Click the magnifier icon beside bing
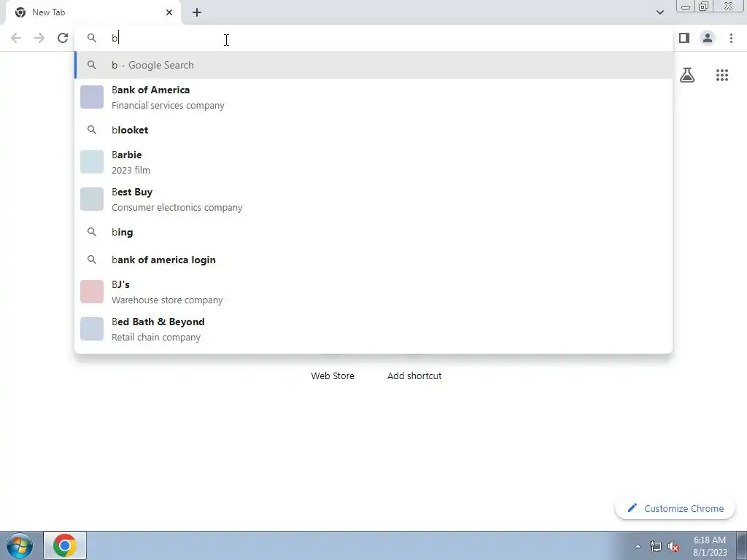Viewport: 747px width, 560px height. [92, 232]
